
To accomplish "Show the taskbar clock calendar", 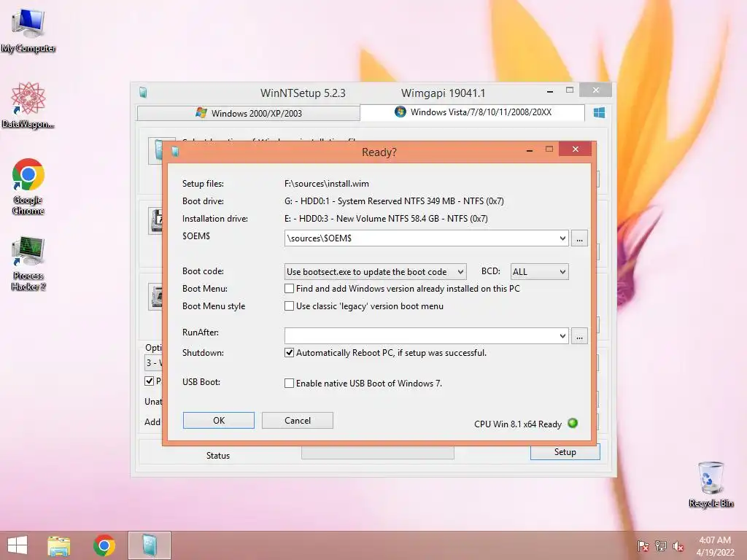I will [x=715, y=546].
